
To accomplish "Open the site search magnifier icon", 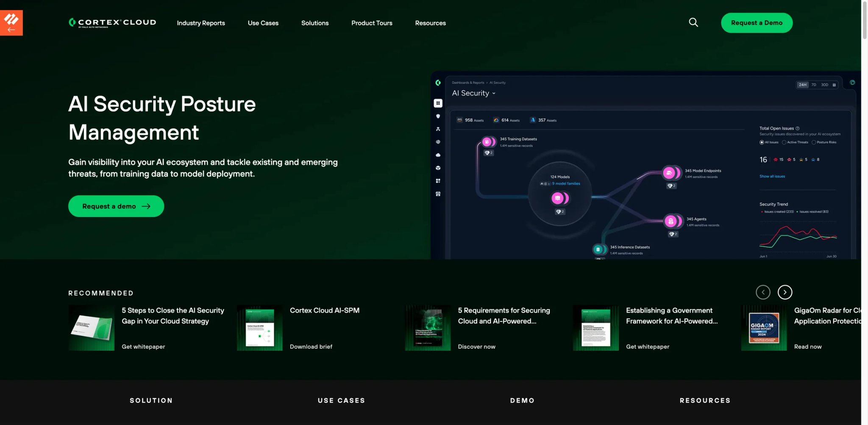I will point(693,22).
